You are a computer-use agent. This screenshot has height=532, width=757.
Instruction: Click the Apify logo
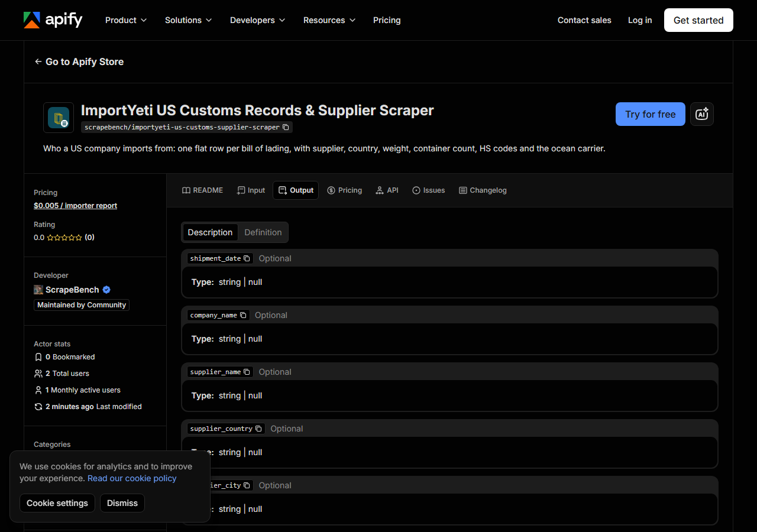53,20
